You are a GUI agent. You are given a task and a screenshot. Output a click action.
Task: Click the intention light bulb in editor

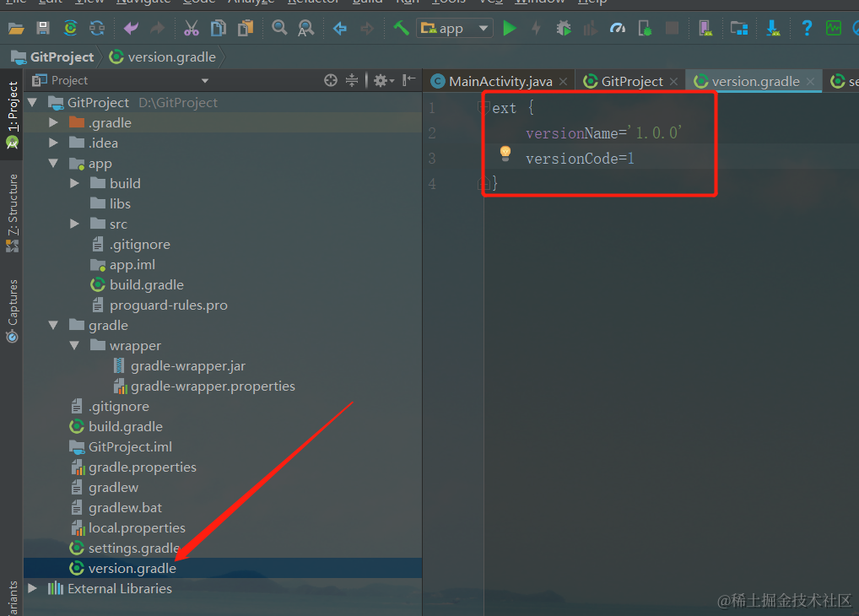(505, 154)
